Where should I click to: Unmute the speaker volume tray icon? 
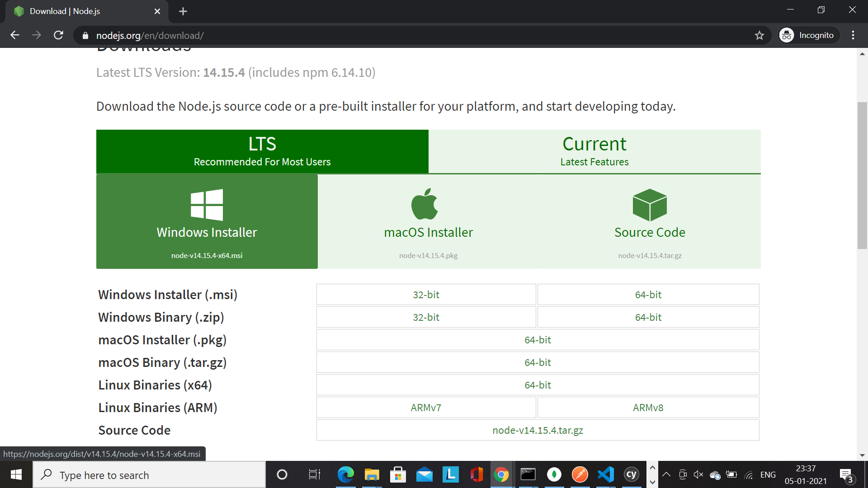click(698, 474)
